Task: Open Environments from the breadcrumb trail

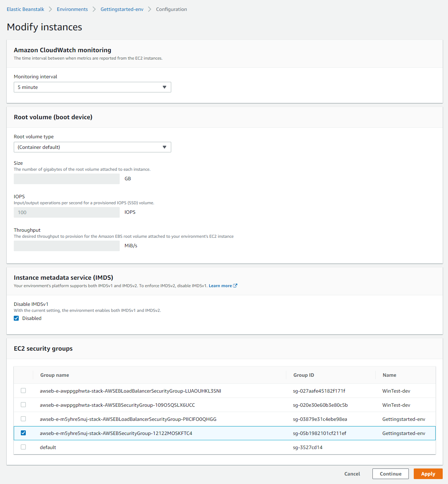Action: [x=72, y=9]
